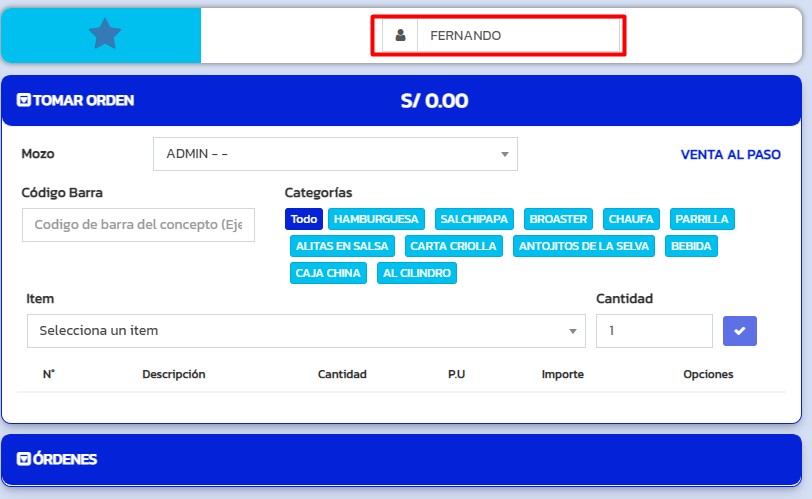Click the Mozo dropdown arrow
Image resolution: width=812 pixels, height=499 pixels.
click(505, 154)
